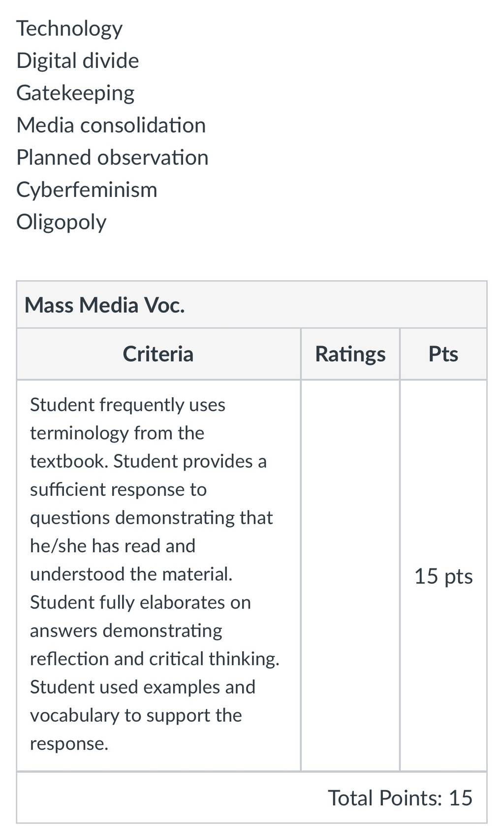504x826 pixels.
Task: Click the word Technology in the list
Action: point(69,29)
